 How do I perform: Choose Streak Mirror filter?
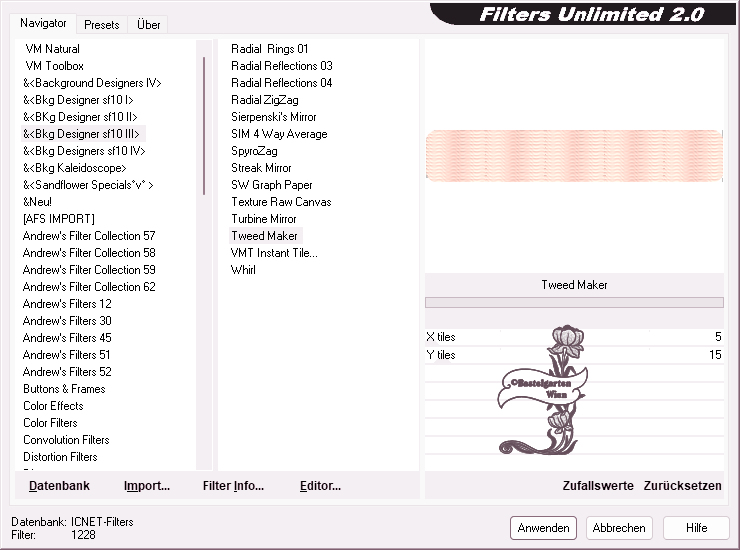tap(261, 168)
